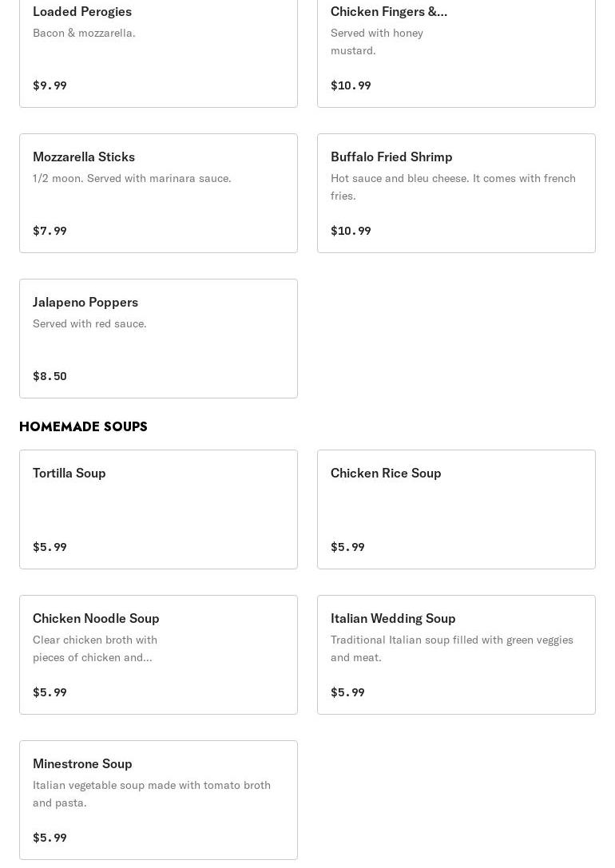The width and height of the screenshot is (615, 868).
Task: Click "Served with honey mustard" description
Action: coord(377,42)
